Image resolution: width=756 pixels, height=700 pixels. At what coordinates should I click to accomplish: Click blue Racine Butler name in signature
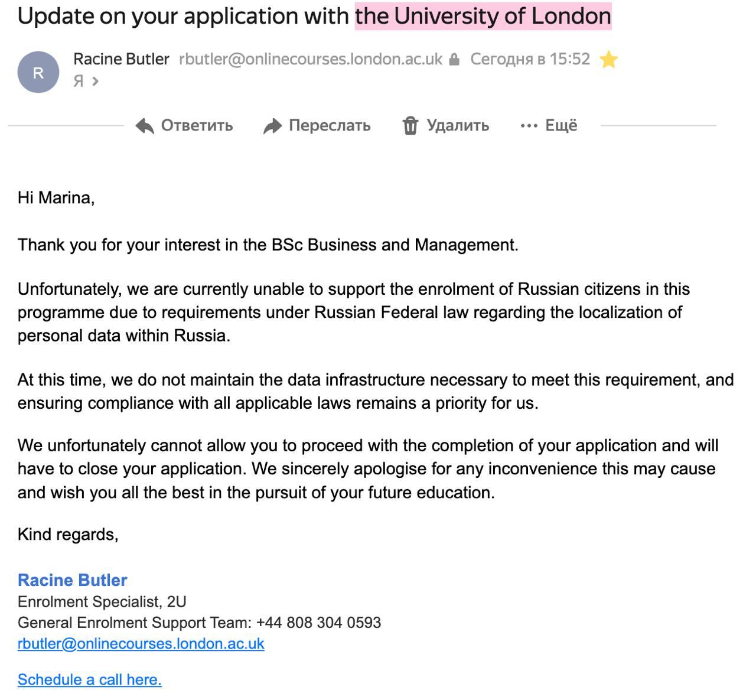tap(73, 580)
